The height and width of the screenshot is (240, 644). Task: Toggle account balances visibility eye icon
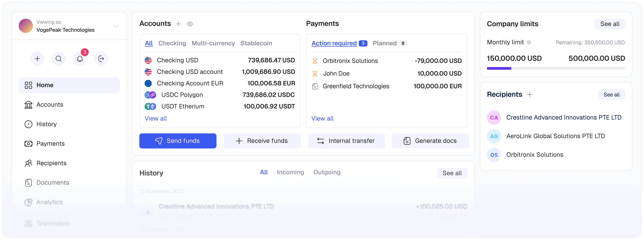(x=190, y=24)
